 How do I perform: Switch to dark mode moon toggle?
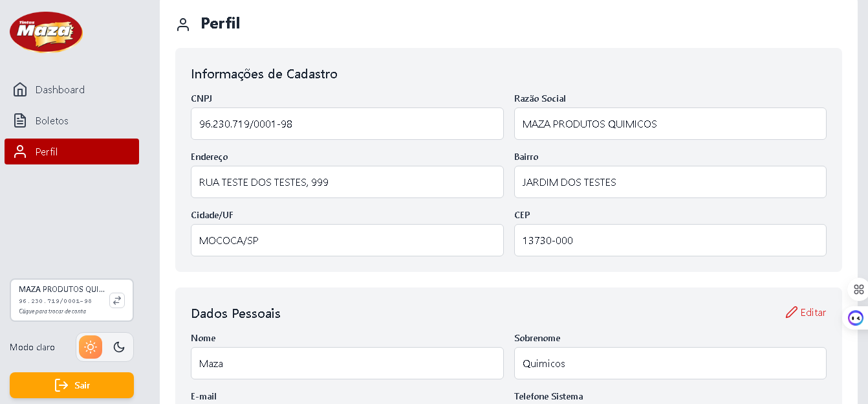point(119,347)
